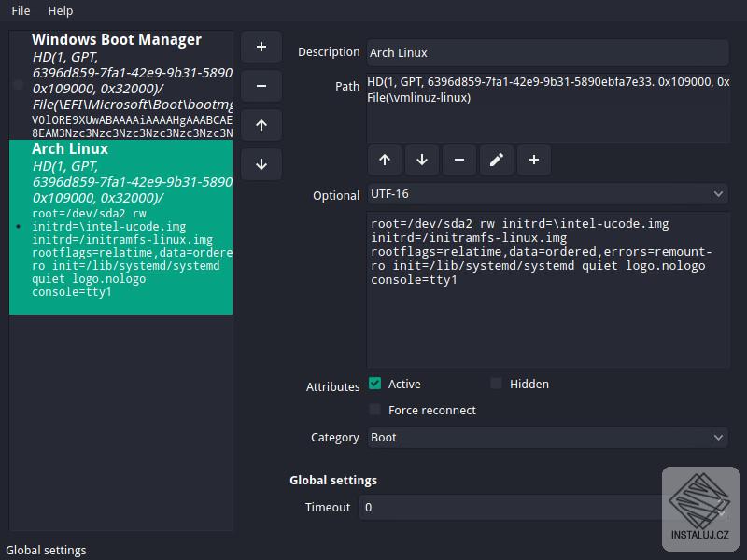Screen dimensions: 747x560
Task: Move the path segment down with arrow icon
Action: tap(421, 160)
